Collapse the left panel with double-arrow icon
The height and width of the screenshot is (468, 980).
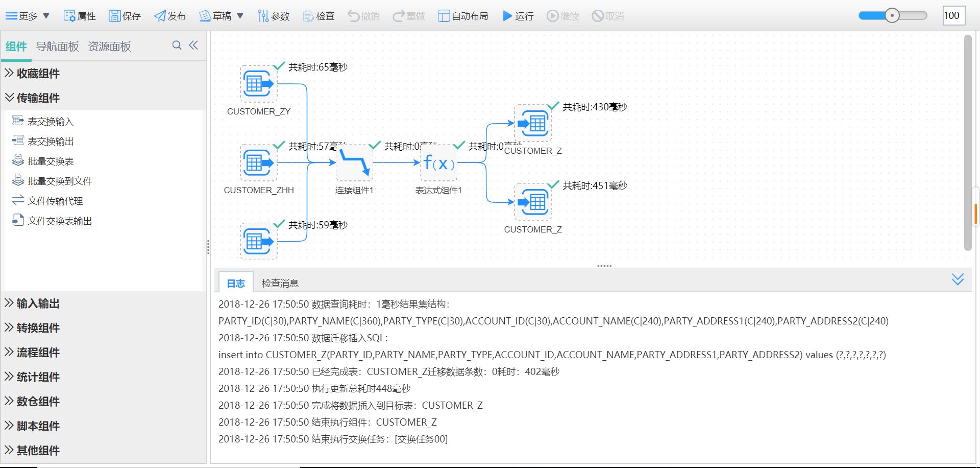pos(193,45)
